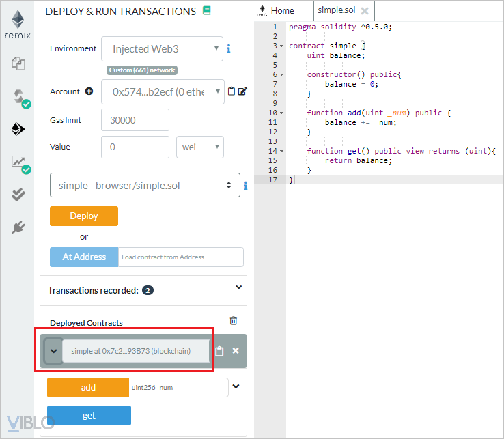Open the Unit testing double-check icon
Viewport: 504px width, 439px height.
click(18, 195)
